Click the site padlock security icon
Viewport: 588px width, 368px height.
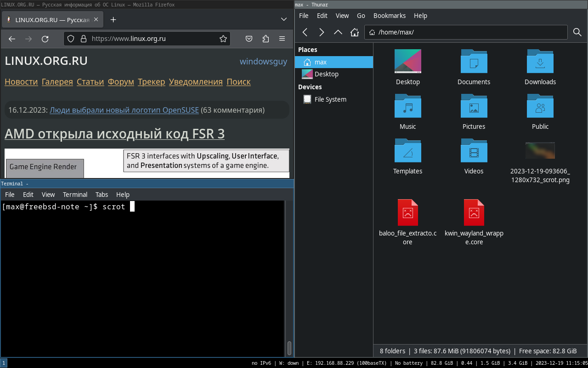(x=83, y=39)
